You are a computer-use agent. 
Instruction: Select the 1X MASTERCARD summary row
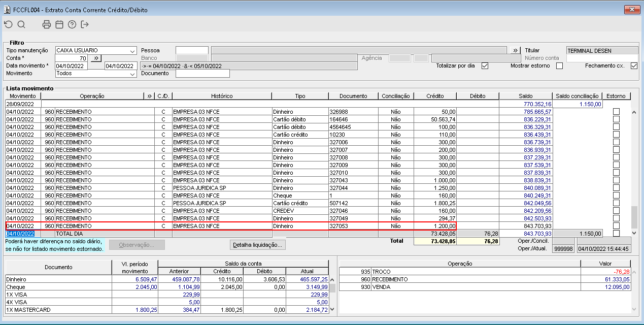tap(166, 309)
